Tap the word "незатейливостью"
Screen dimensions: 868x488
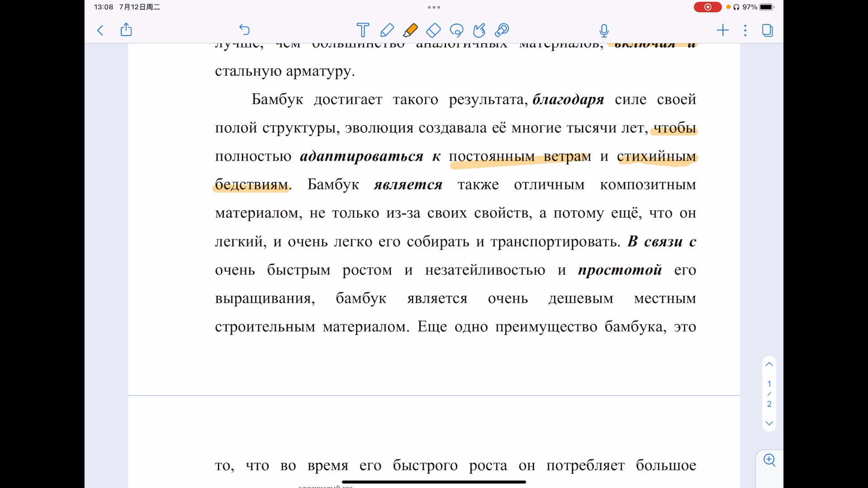point(485,270)
